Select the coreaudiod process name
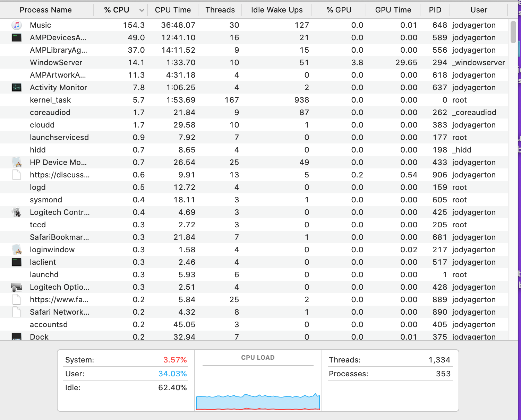The image size is (521, 420). (50, 112)
